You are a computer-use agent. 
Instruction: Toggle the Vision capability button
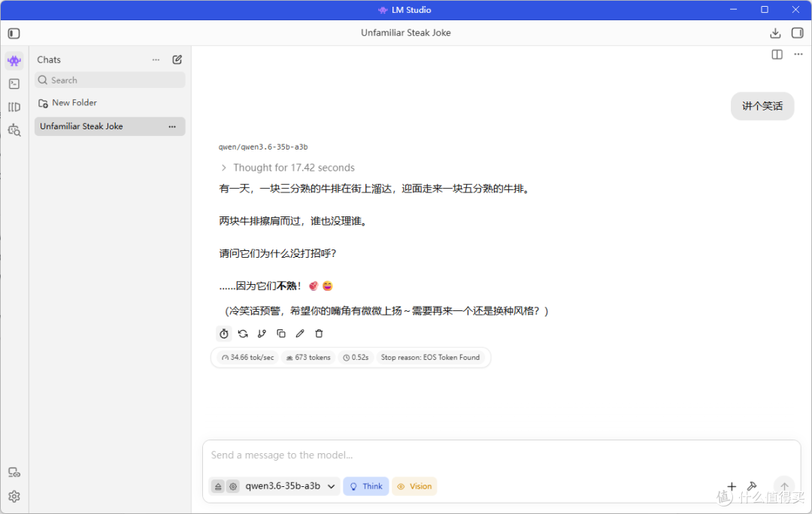pos(414,486)
